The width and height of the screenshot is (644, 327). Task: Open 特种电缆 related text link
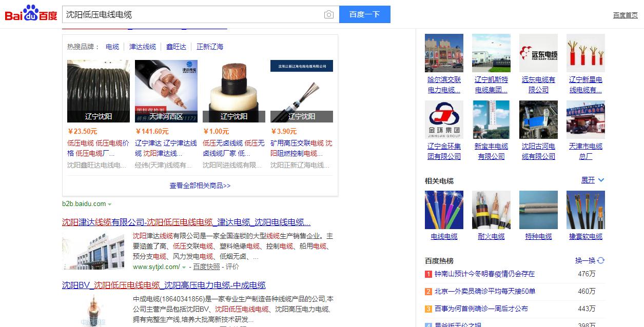pyautogui.click(x=539, y=236)
